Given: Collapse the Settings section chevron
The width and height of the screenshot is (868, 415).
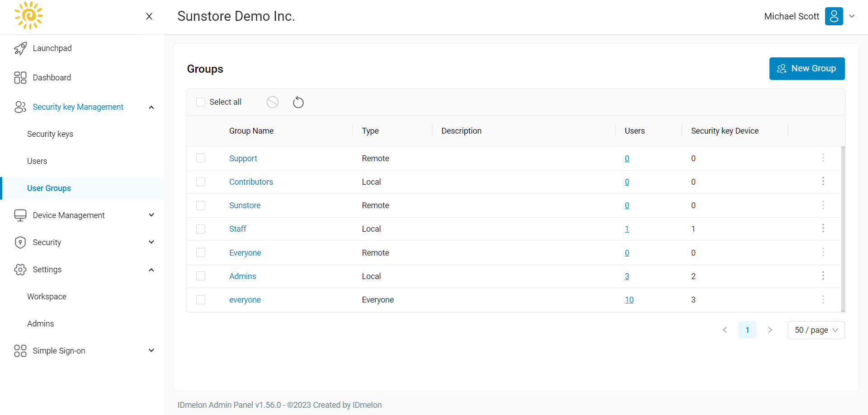Looking at the screenshot, I should coord(151,270).
